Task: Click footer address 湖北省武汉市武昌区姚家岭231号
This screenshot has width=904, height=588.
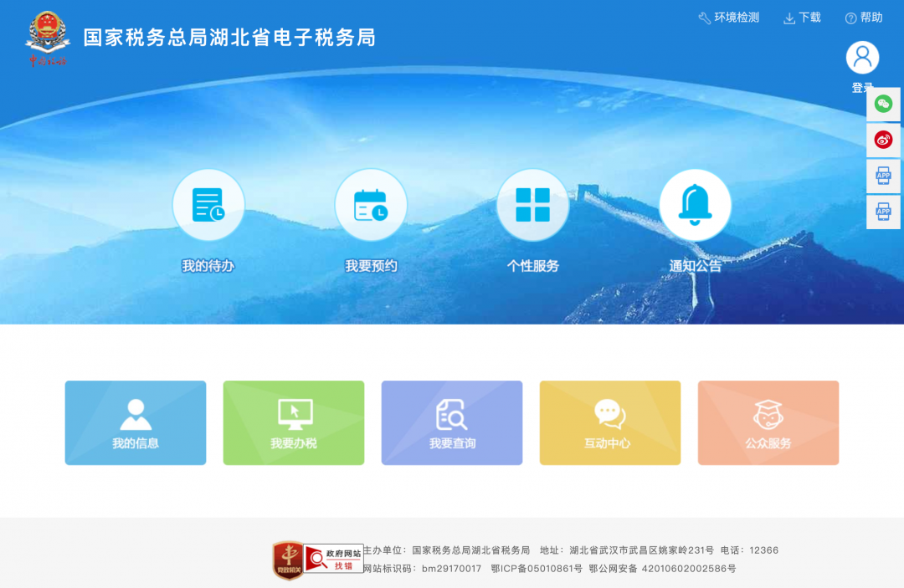Action: [x=641, y=550]
